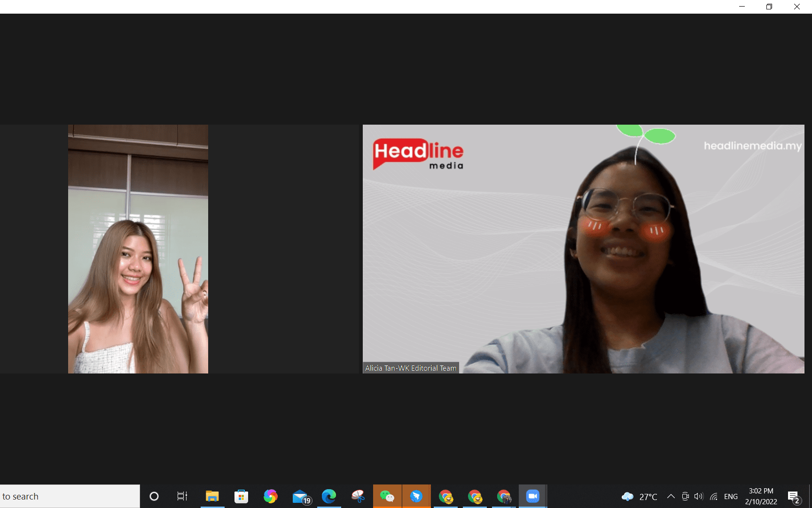Open WeChat from the taskbar
Viewport: 812px width, 508px height.
pyautogui.click(x=387, y=496)
